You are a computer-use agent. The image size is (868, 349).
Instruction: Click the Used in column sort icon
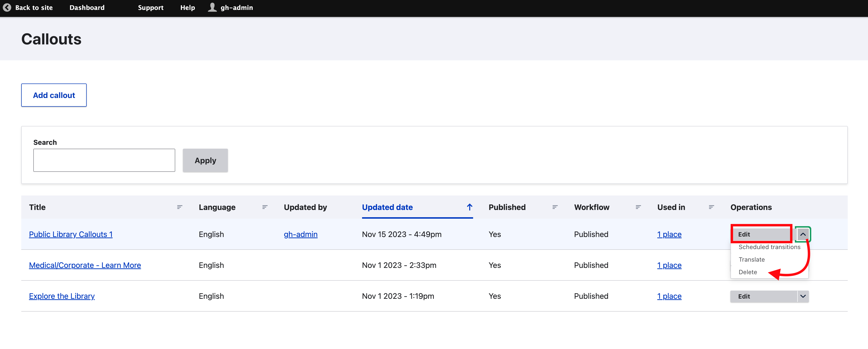click(x=711, y=207)
